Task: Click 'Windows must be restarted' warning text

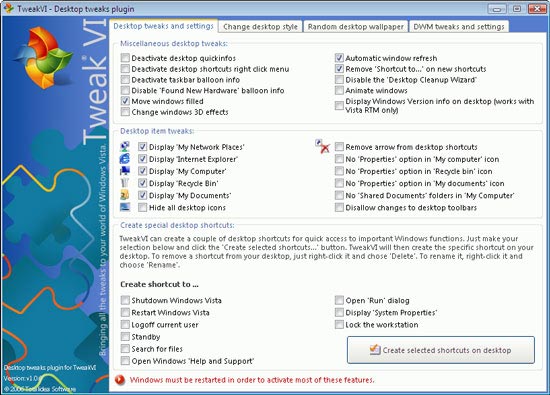Action: coord(252,380)
